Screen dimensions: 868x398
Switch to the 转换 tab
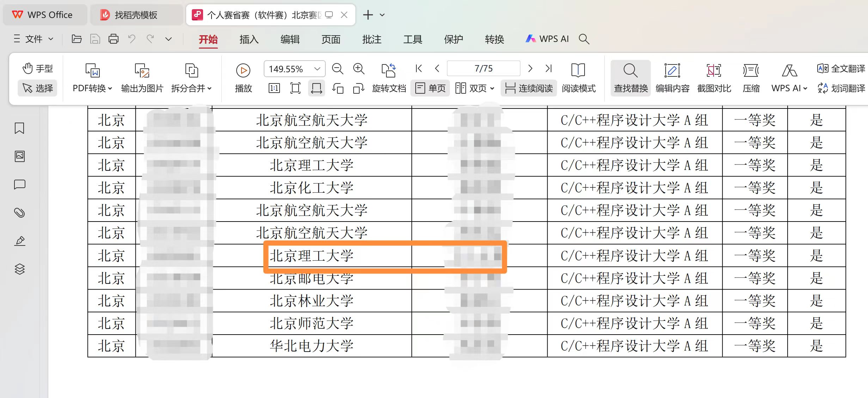click(x=494, y=39)
